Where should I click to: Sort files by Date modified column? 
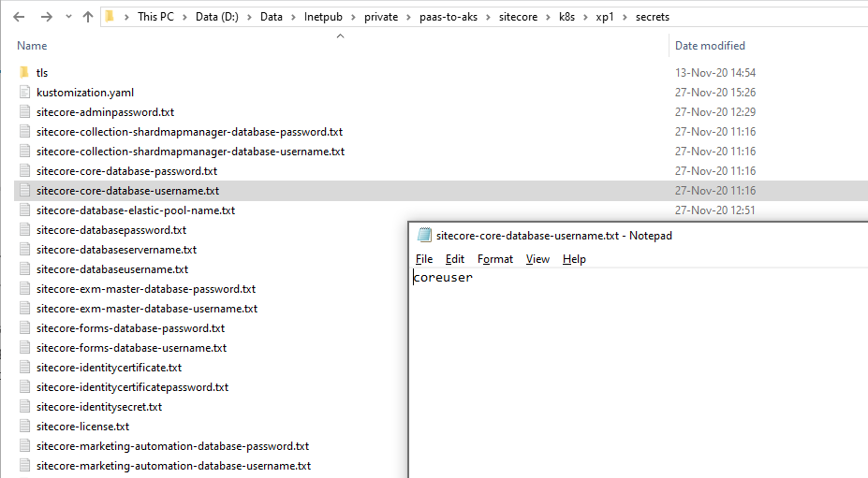click(710, 46)
